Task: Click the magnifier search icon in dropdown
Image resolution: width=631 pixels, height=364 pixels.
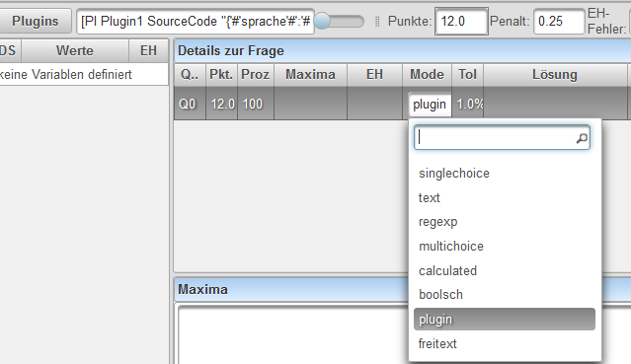Action: (x=582, y=138)
